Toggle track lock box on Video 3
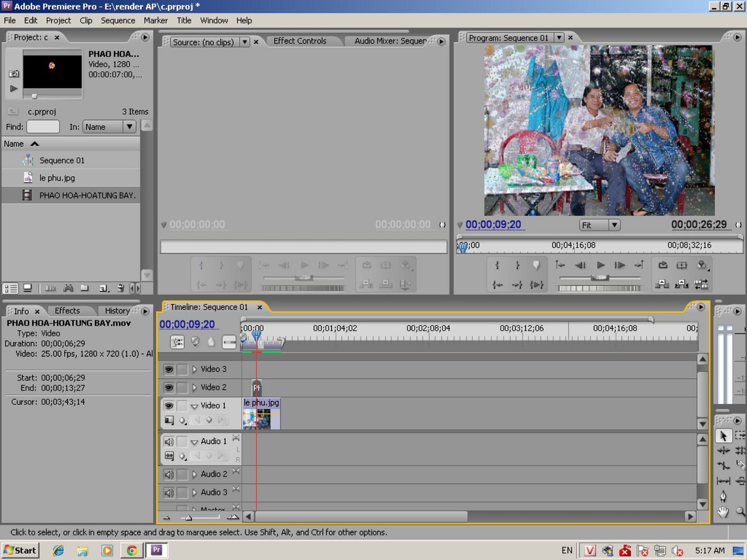 pos(182,369)
